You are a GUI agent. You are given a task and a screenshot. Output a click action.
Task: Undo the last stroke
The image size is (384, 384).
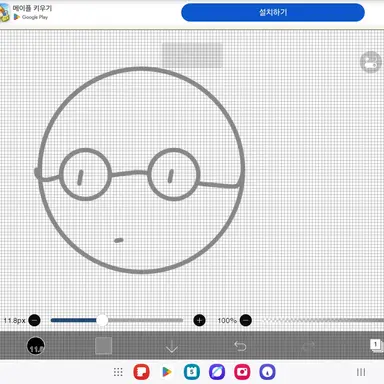click(x=240, y=346)
